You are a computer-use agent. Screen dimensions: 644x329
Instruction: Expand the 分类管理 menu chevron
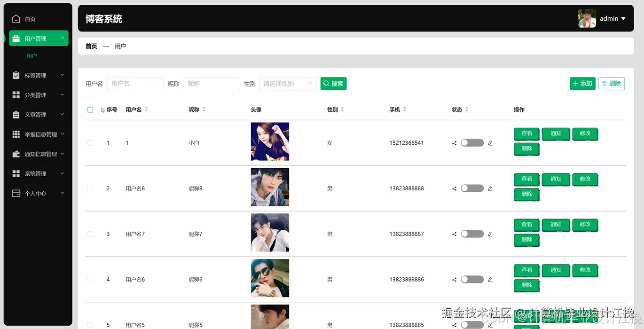coord(62,95)
